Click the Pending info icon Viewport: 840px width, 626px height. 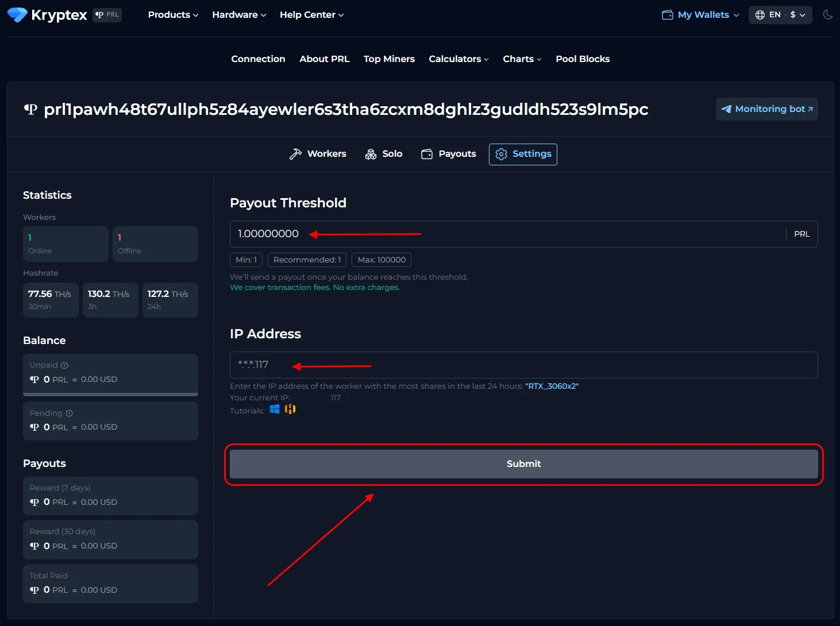click(69, 414)
